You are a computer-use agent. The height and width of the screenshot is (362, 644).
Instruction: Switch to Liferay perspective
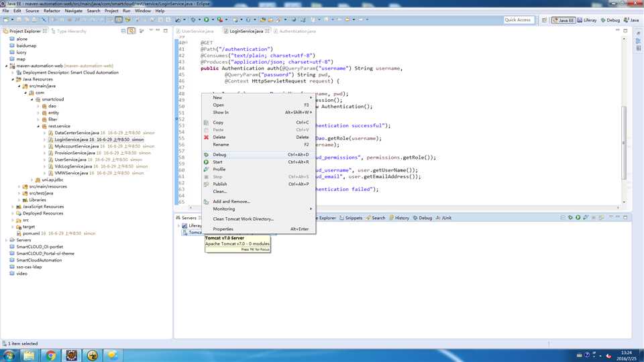point(587,19)
